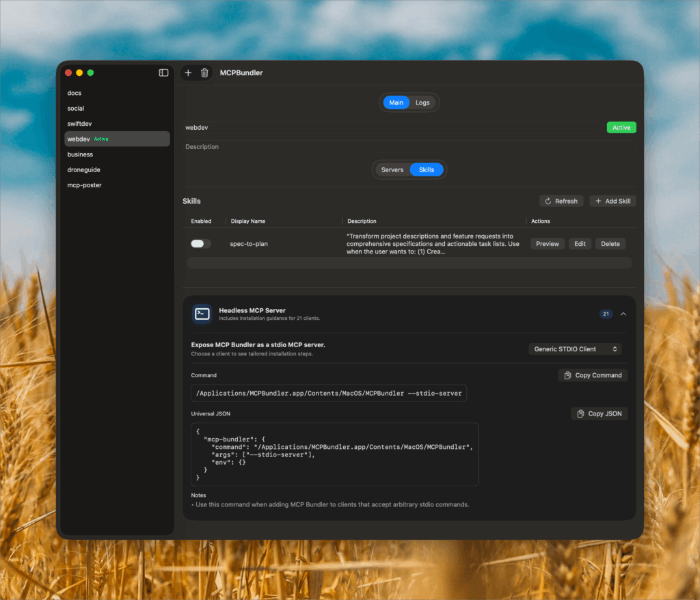
Task: Click the Copy JSON button
Action: (x=598, y=413)
